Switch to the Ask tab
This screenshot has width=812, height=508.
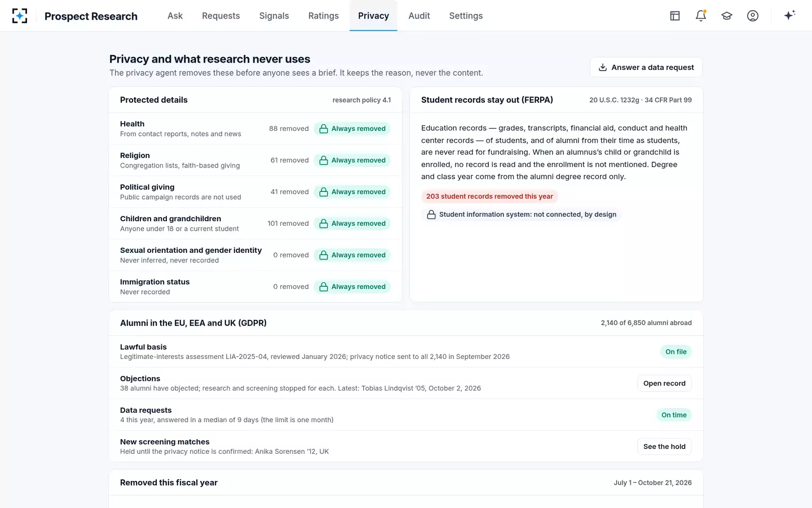[175, 16]
